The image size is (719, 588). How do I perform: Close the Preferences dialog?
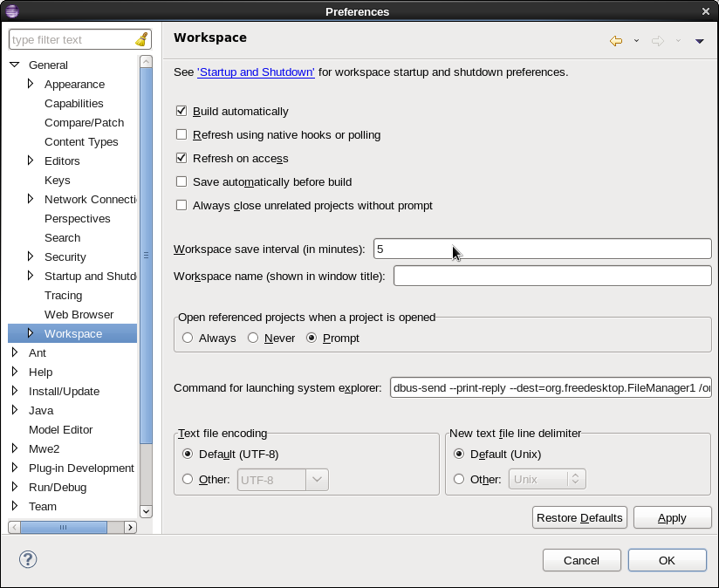coord(706,11)
